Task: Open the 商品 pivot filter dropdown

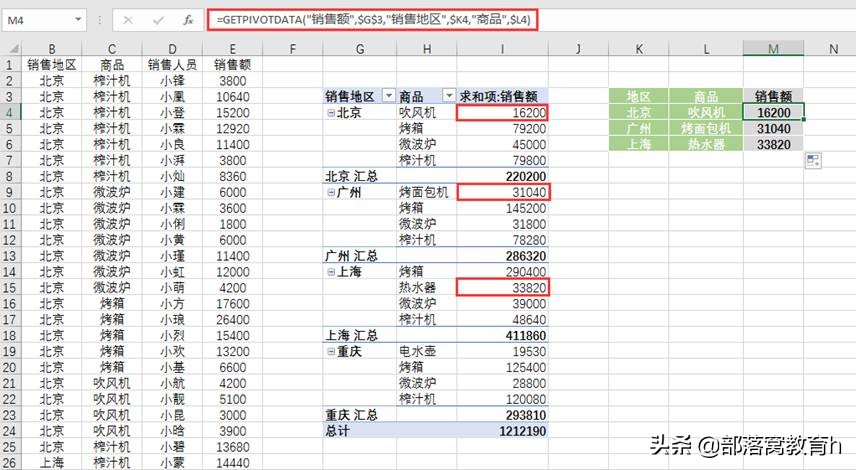Action: (449, 96)
